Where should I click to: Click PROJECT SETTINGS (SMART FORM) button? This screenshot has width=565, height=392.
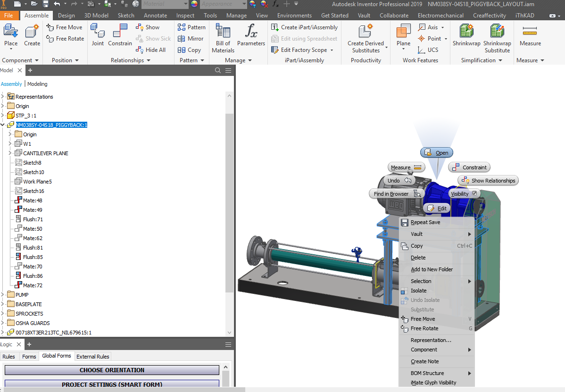click(112, 384)
